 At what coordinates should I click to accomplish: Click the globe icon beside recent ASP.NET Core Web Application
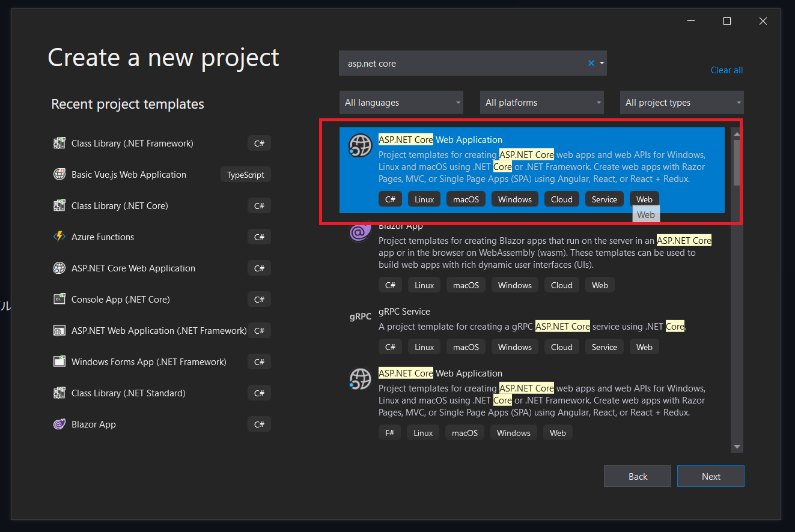tap(59, 268)
